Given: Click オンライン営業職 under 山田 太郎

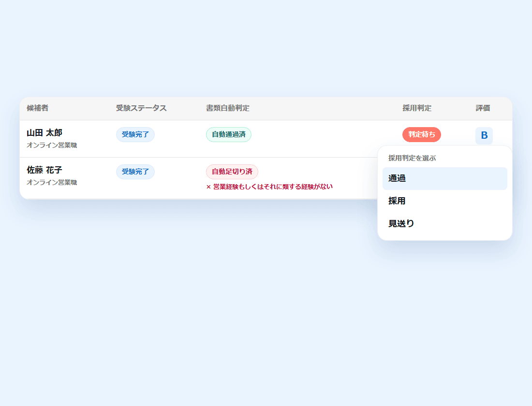Looking at the screenshot, I should click(52, 145).
